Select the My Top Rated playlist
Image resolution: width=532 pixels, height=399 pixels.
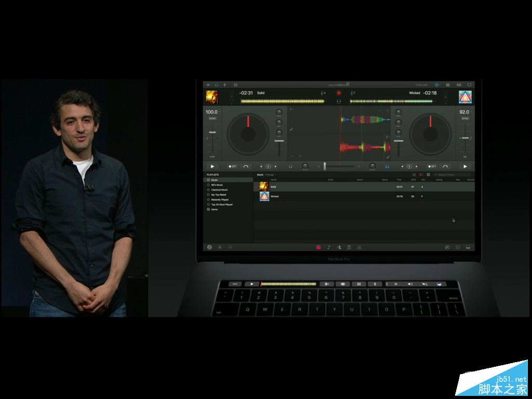coord(228,195)
